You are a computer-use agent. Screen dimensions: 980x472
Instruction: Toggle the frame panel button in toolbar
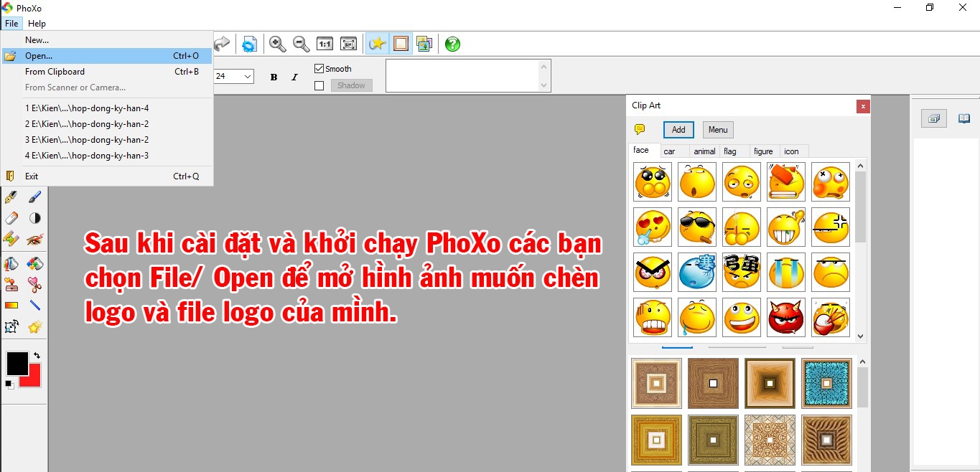click(401, 44)
